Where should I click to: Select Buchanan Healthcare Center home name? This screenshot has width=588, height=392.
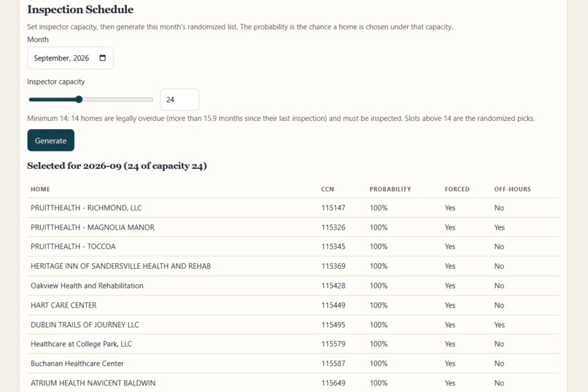click(77, 363)
